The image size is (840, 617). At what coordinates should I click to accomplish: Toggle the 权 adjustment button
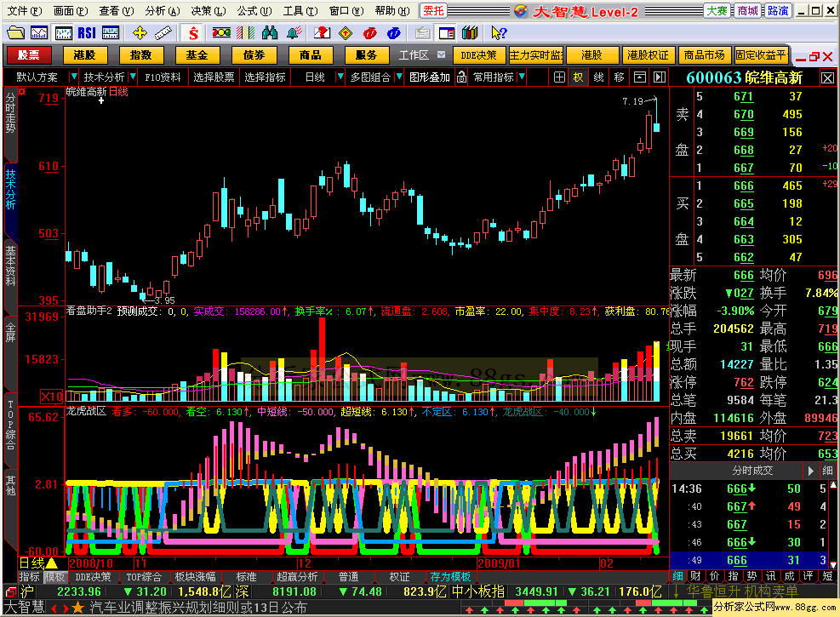coord(578,77)
